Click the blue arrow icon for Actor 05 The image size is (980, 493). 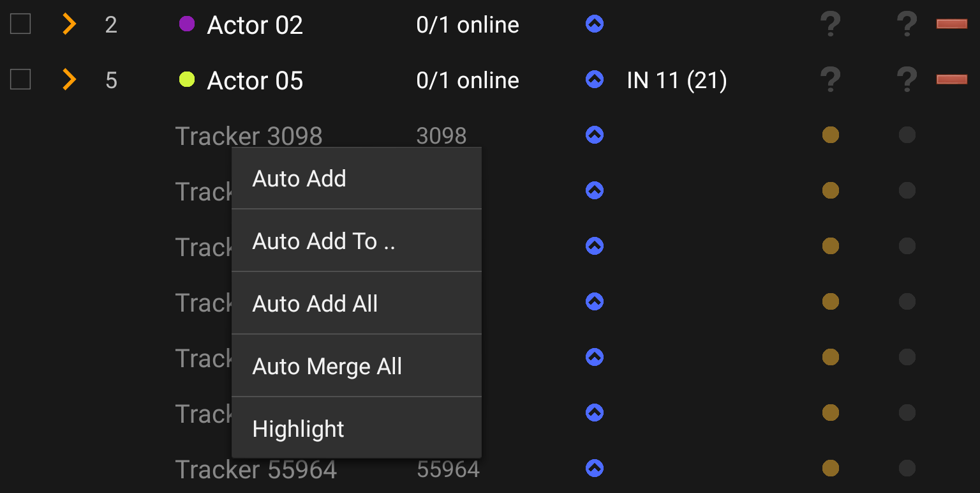click(595, 80)
